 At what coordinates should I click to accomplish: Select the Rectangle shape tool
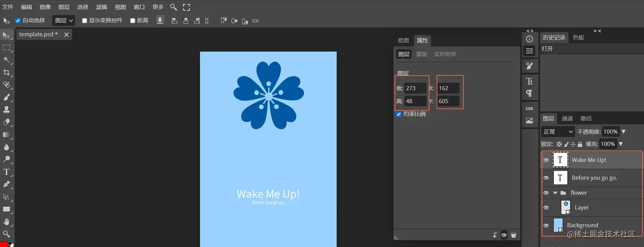pyautogui.click(x=6, y=209)
